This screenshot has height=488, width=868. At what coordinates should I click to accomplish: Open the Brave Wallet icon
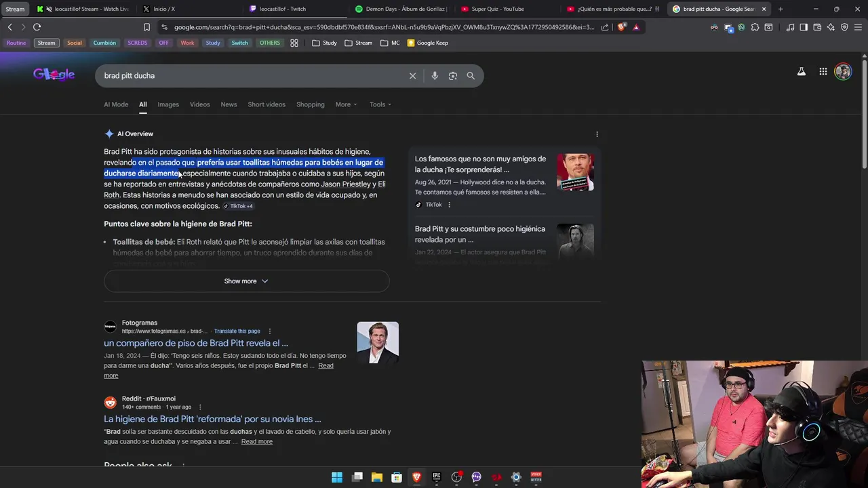tap(817, 27)
